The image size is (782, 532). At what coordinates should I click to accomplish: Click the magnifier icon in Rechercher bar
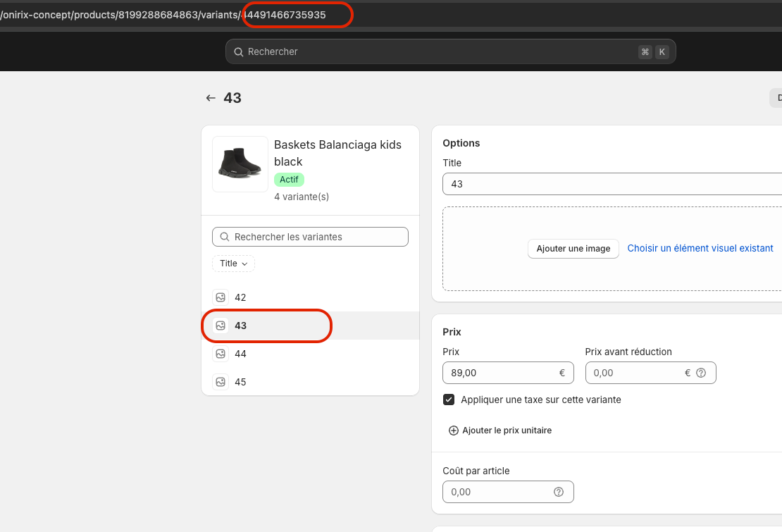click(238, 52)
